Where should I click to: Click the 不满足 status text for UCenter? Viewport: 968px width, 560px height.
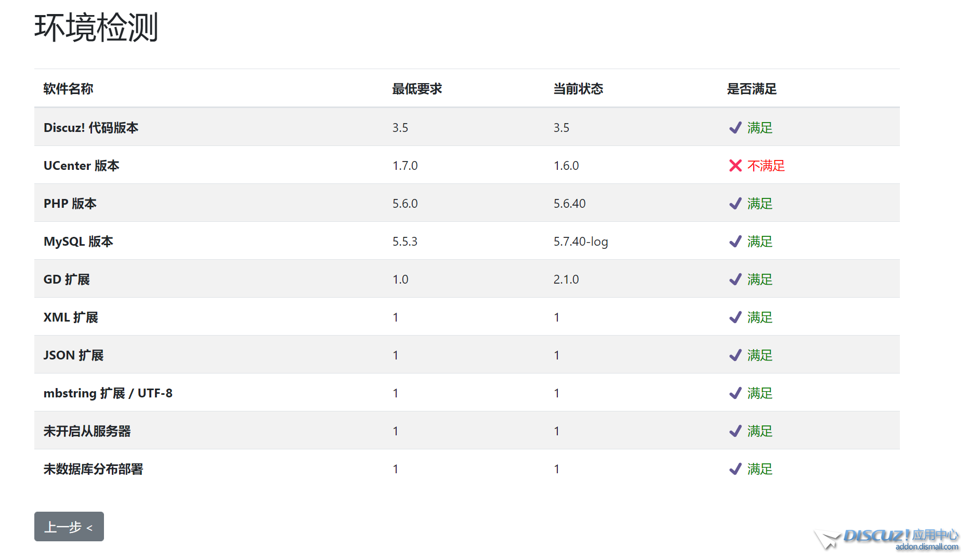tap(766, 166)
